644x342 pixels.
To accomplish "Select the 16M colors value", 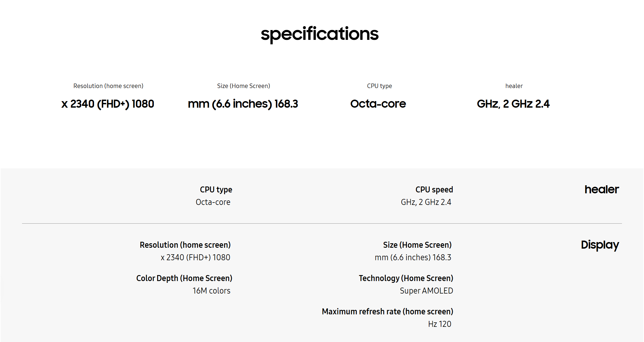I will pos(211,291).
